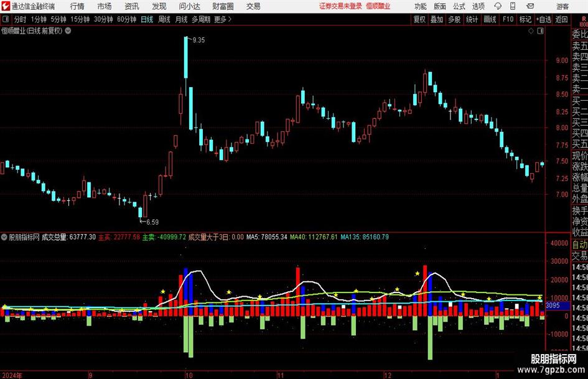The height and width of the screenshot is (379, 588).
Task: Click the 9.35 high price label
Action: (198, 40)
